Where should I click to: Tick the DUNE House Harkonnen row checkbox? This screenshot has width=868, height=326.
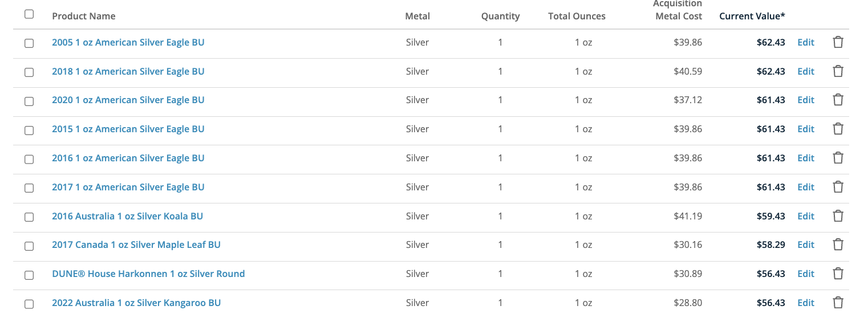[29, 275]
